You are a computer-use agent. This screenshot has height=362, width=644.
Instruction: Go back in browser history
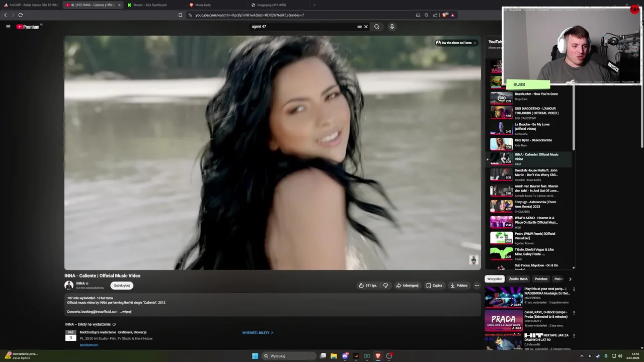pos(6,15)
